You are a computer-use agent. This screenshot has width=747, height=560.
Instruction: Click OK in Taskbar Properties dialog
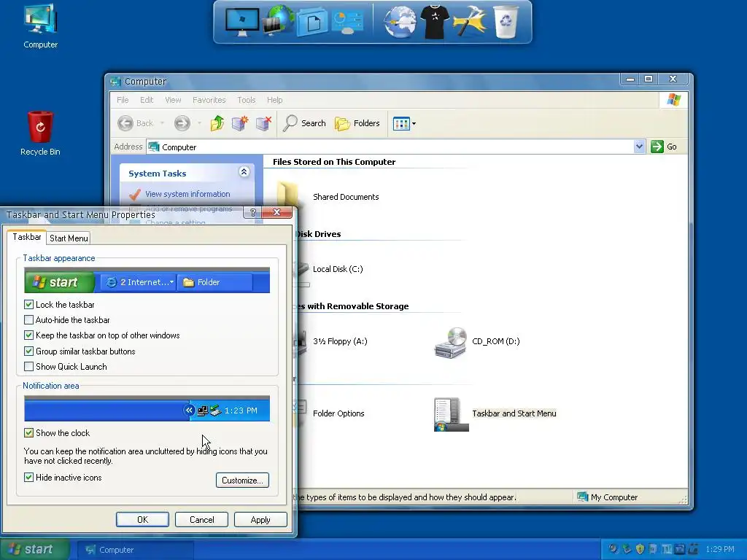[x=142, y=519]
